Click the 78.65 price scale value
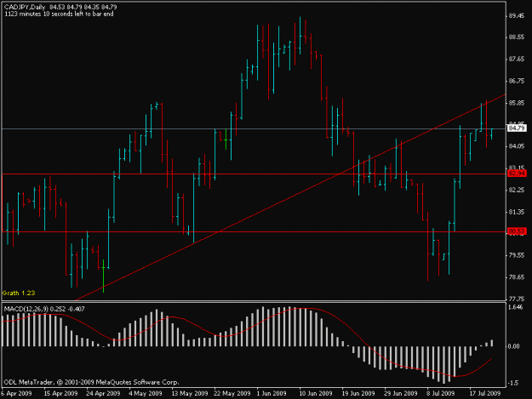This screenshot has height=399, width=532. 517,277
